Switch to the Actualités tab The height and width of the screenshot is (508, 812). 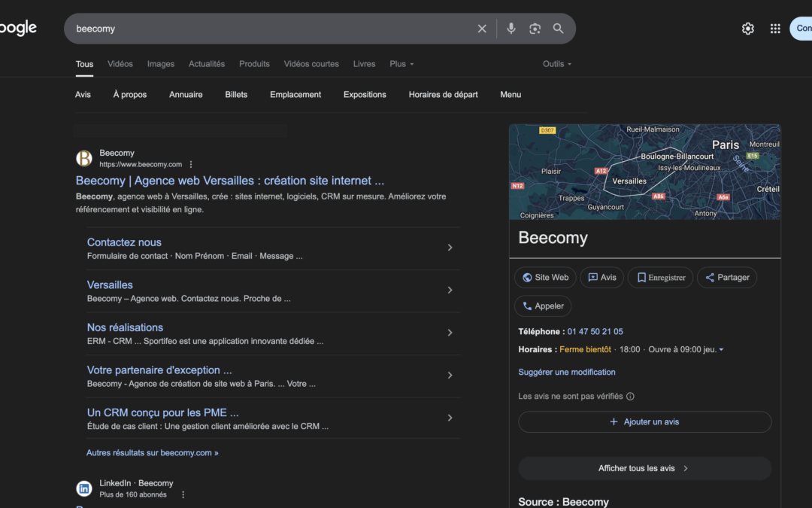pyautogui.click(x=207, y=64)
